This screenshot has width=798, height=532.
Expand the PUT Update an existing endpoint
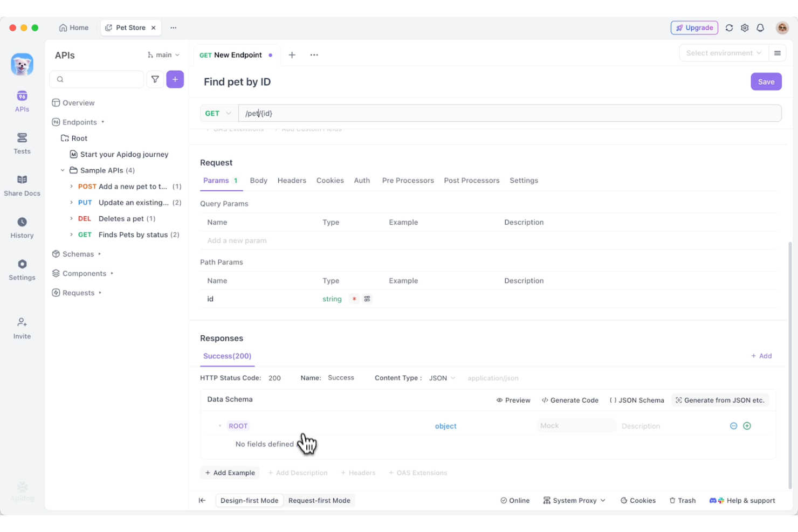[71, 203]
